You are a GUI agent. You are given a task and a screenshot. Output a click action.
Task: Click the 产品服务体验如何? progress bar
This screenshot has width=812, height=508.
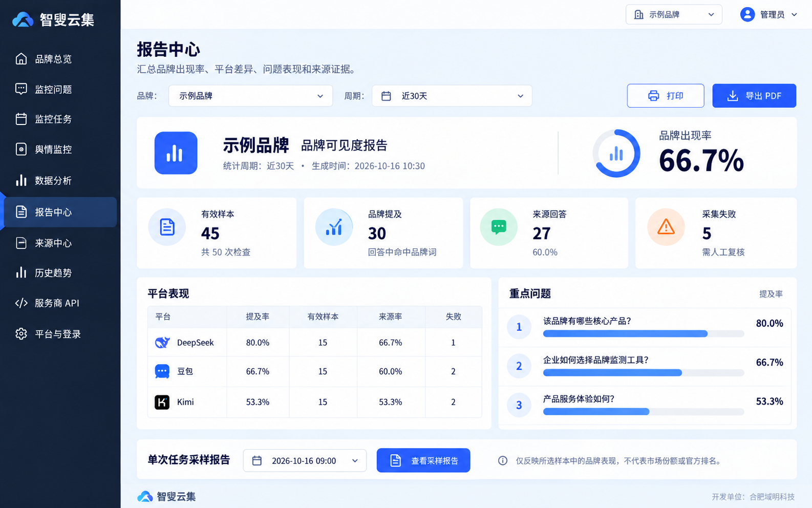(x=644, y=412)
